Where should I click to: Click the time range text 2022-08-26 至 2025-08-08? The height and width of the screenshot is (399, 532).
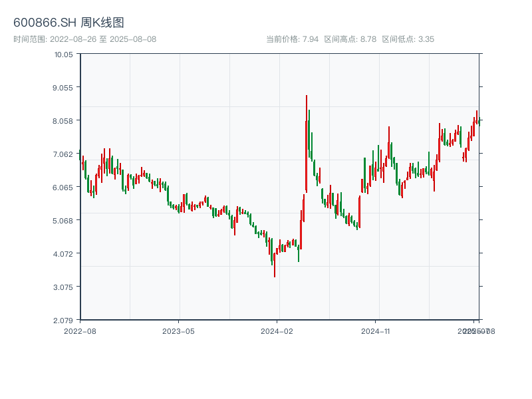85,39
